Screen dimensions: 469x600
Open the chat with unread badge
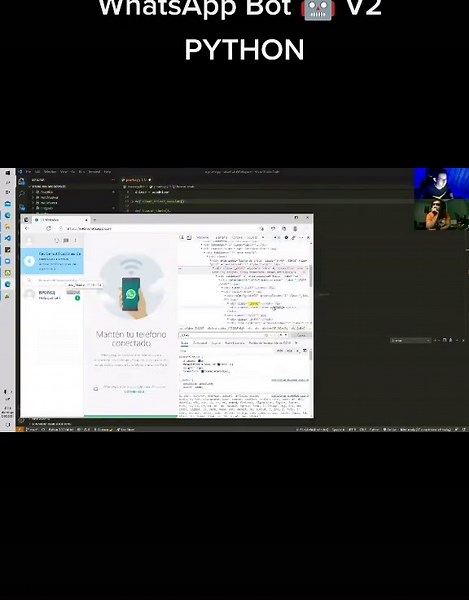point(52,295)
